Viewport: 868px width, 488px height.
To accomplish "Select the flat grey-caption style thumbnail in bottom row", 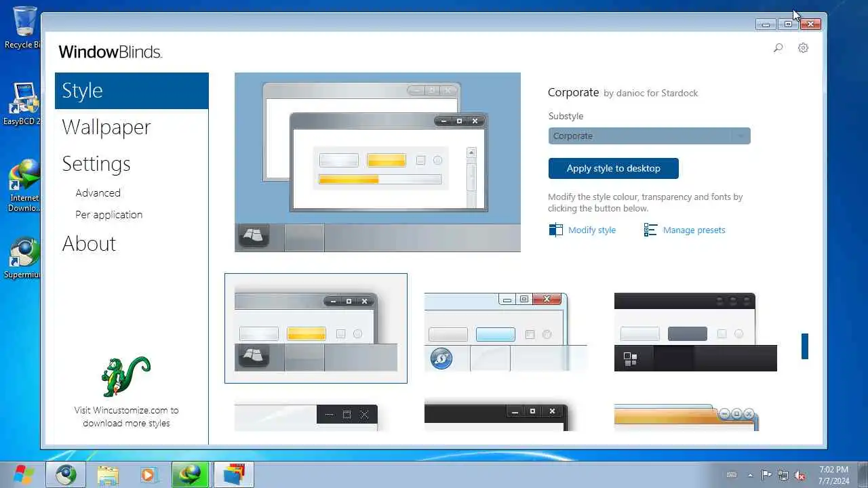I will [x=306, y=418].
